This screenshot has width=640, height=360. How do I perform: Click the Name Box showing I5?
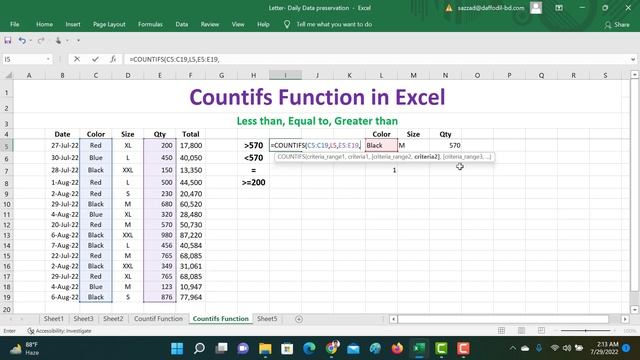click(24, 59)
